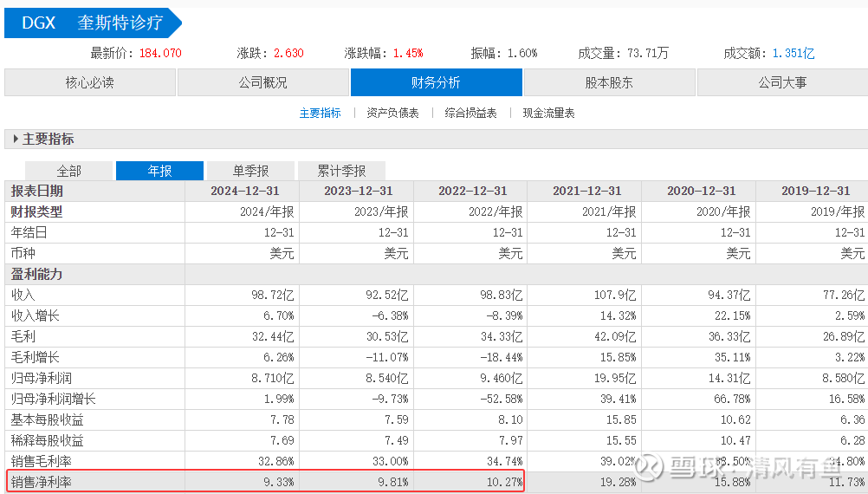Click the 销售净利率 row label
Viewport: 868px width, 494px height.
point(42,482)
